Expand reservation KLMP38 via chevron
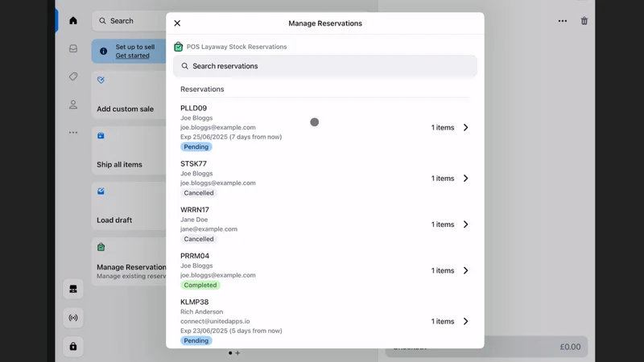 [x=466, y=321]
